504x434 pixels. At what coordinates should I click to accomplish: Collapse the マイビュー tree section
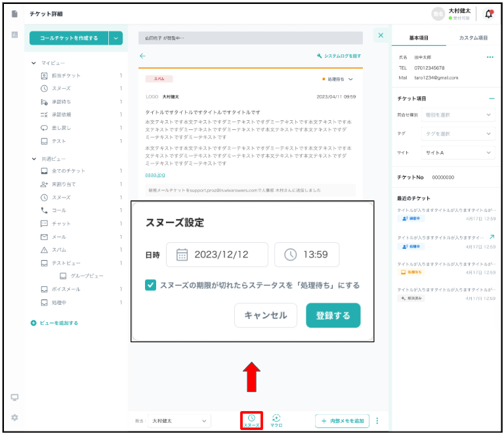click(x=34, y=63)
